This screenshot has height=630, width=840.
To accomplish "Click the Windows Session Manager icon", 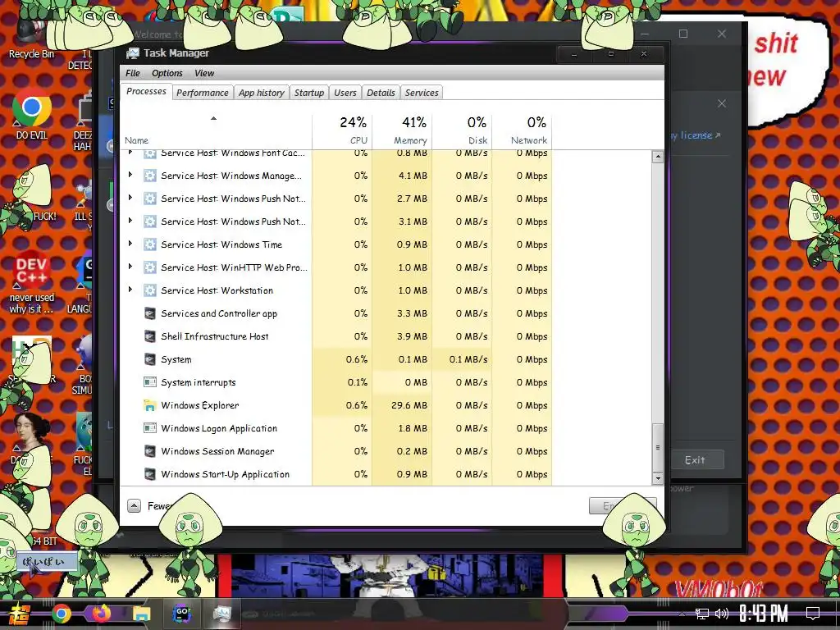I will (150, 452).
